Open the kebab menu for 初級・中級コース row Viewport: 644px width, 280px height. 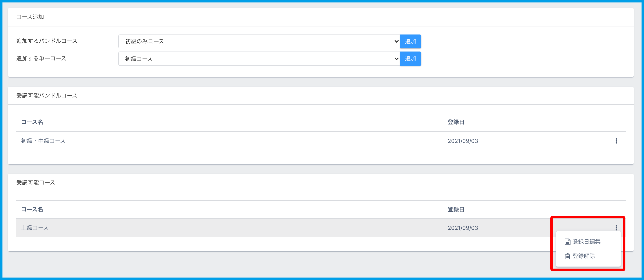point(616,141)
